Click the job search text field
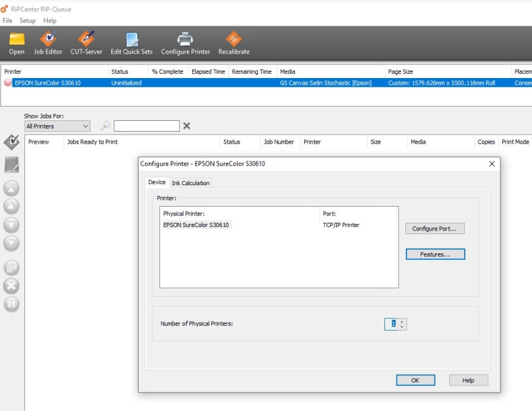The image size is (532, 411). pos(146,126)
